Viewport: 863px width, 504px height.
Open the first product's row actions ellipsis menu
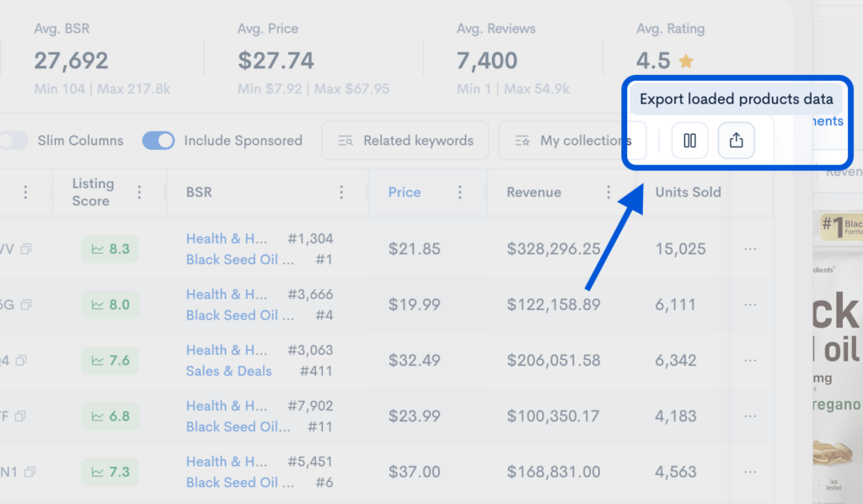pyautogui.click(x=750, y=249)
